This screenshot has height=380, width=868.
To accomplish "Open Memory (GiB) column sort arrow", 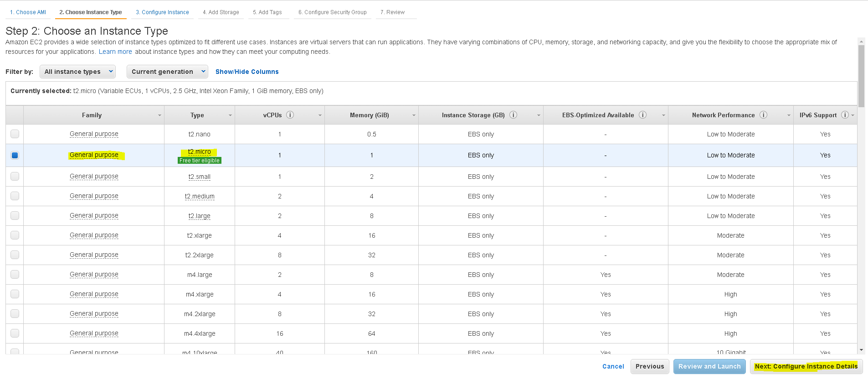I will point(414,115).
